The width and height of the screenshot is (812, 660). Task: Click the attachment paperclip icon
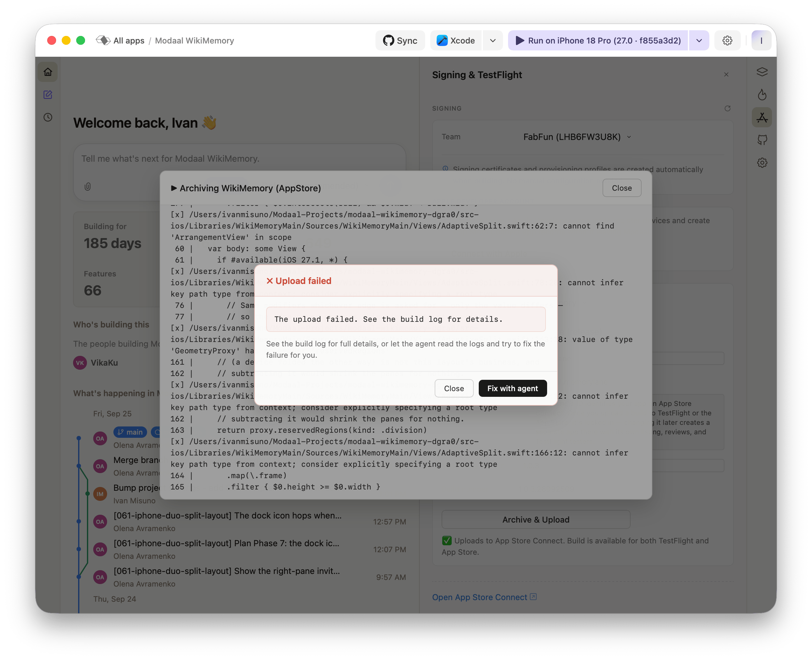click(x=87, y=187)
